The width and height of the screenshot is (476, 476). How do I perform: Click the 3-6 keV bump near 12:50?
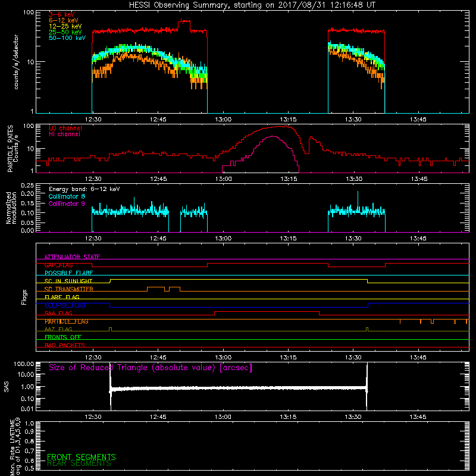pyautogui.click(x=184, y=21)
